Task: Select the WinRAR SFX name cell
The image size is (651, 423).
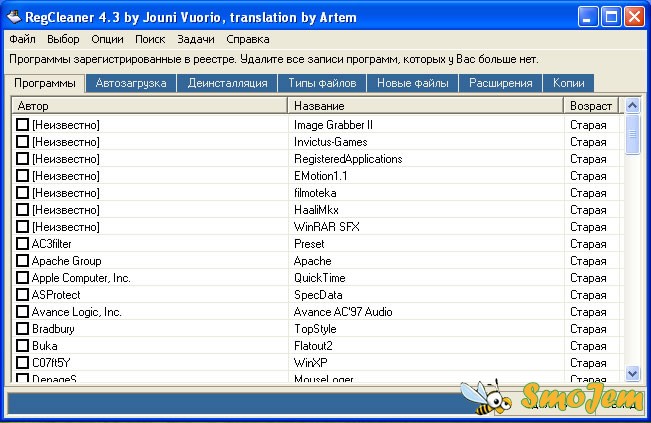Action: click(327, 227)
